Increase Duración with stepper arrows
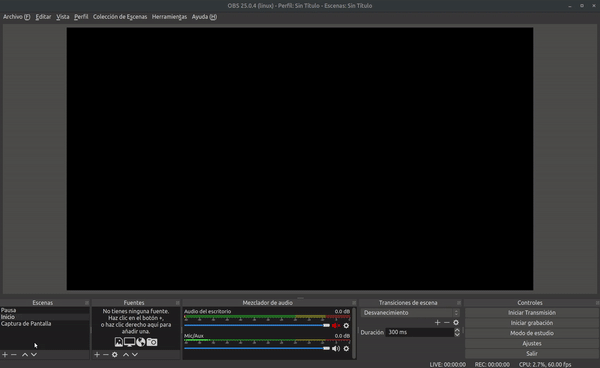This screenshot has width=600, height=368. click(457, 330)
